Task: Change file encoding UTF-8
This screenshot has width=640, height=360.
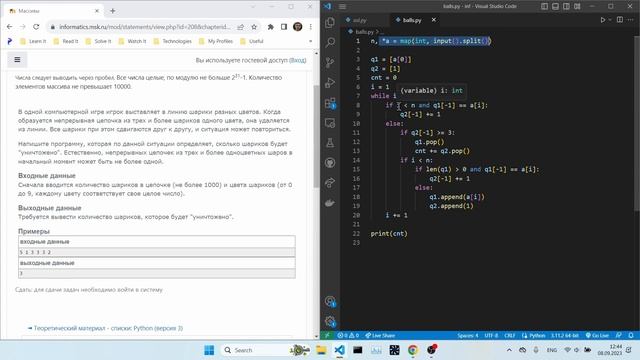Action: (x=491, y=336)
